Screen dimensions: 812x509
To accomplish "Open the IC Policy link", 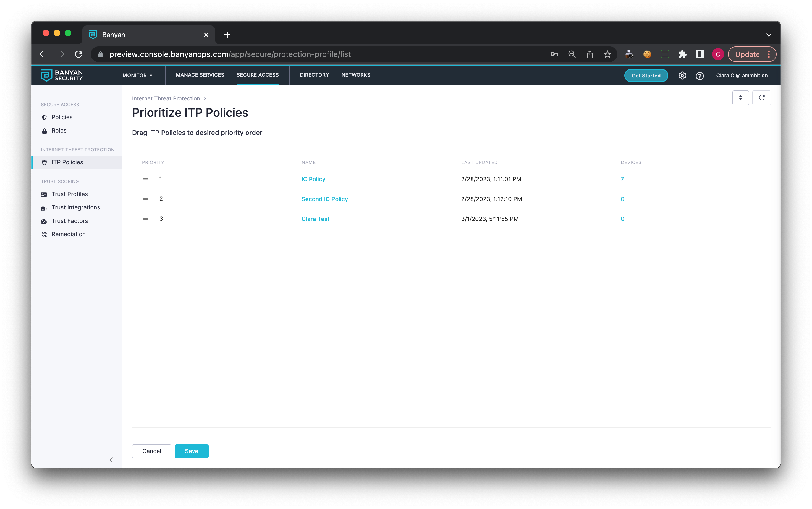I will pos(313,179).
